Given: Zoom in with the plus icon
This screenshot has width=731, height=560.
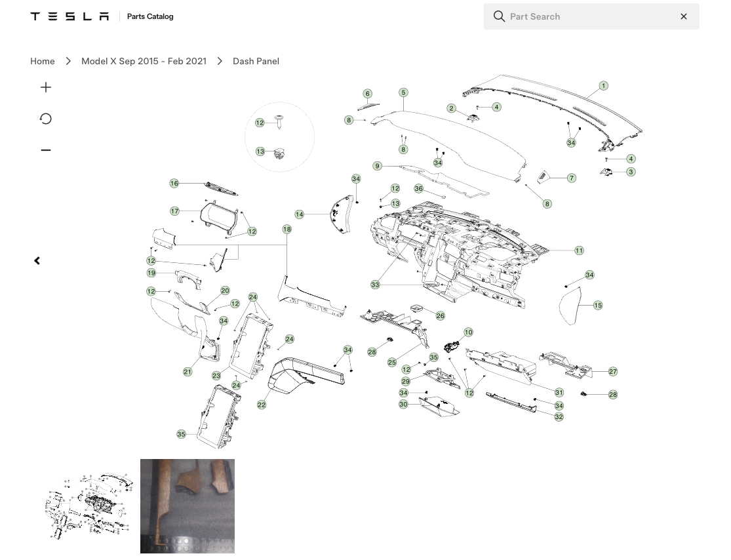Looking at the screenshot, I should tap(46, 87).
